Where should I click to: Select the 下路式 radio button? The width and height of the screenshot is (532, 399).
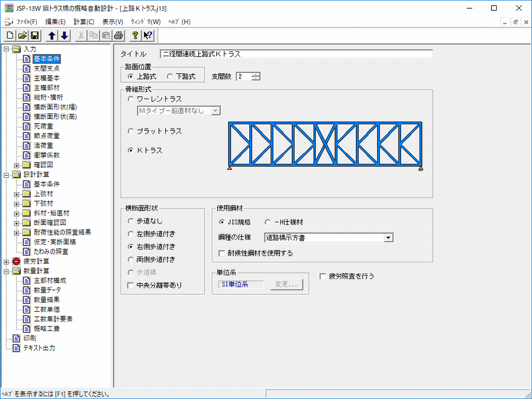[170, 76]
